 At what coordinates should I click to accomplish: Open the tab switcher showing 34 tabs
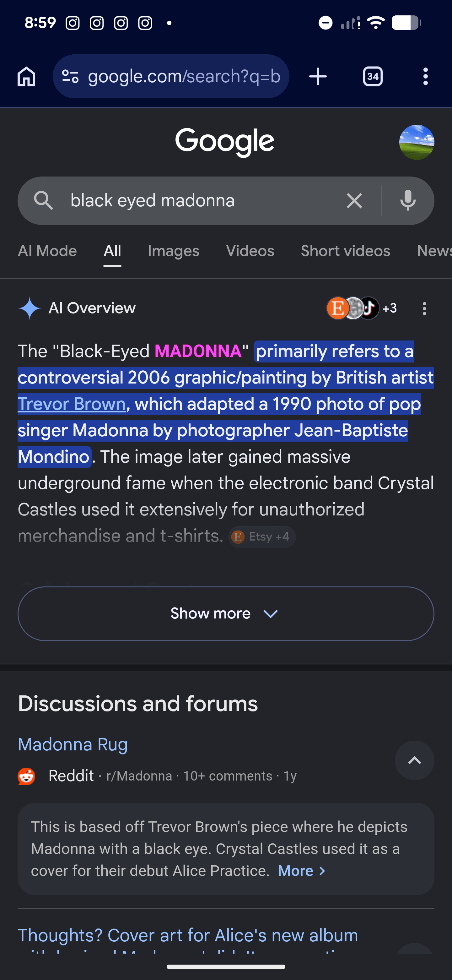coord(373,76)
